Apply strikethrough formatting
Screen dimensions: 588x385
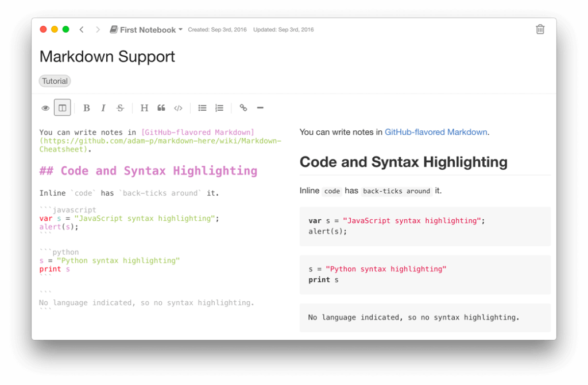tap(120, 107)
